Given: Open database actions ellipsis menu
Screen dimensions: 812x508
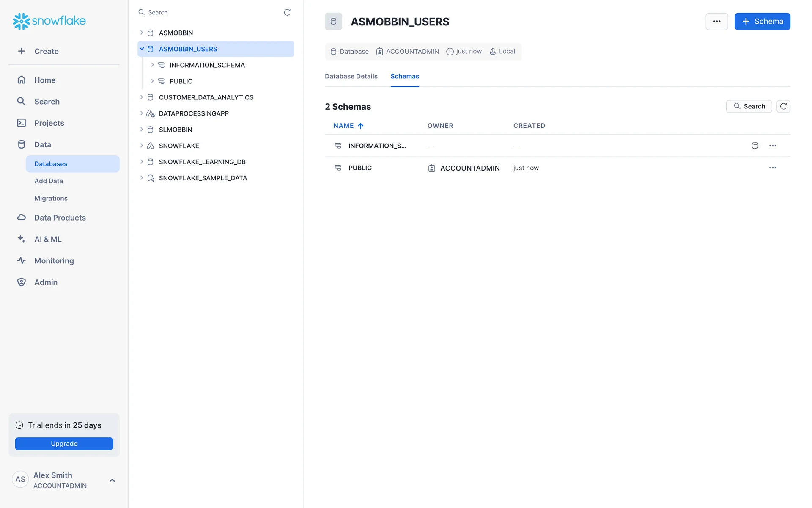Looking at the screenshot, I should click(x=717, y=22).
